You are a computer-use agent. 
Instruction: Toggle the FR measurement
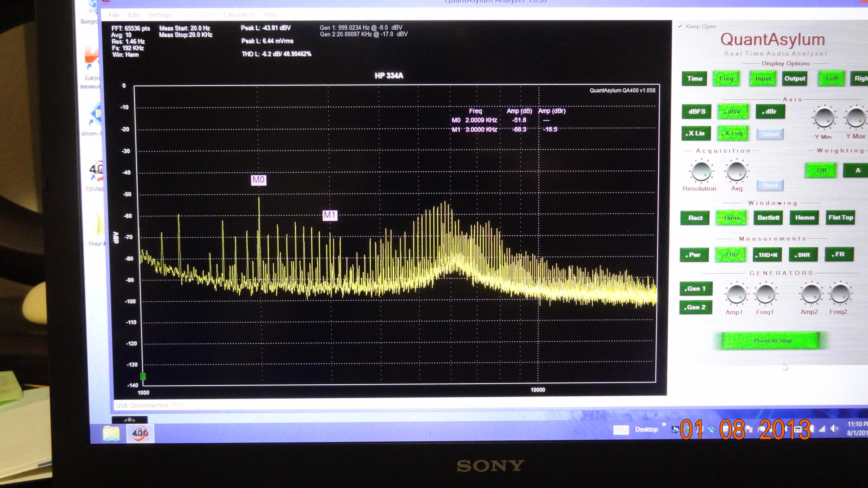(839, 254)
